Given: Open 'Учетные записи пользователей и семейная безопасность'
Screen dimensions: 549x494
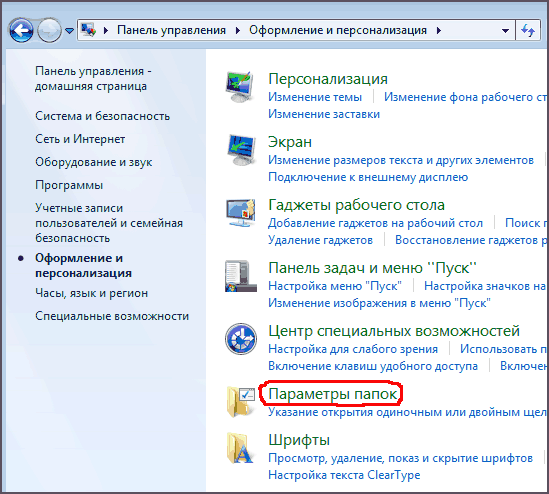Looking at the screenshot, I should click(109, 223).
